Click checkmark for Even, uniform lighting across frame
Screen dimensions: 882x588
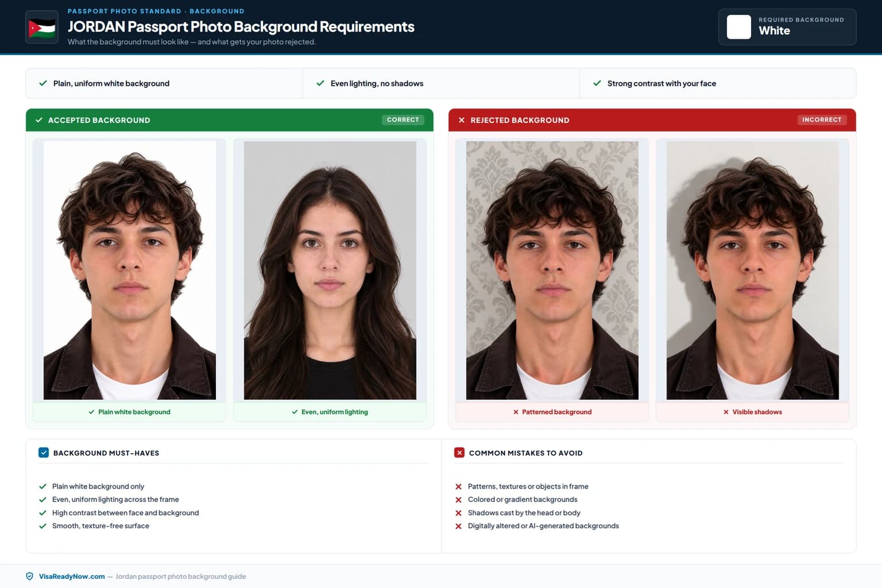[42, 500]
